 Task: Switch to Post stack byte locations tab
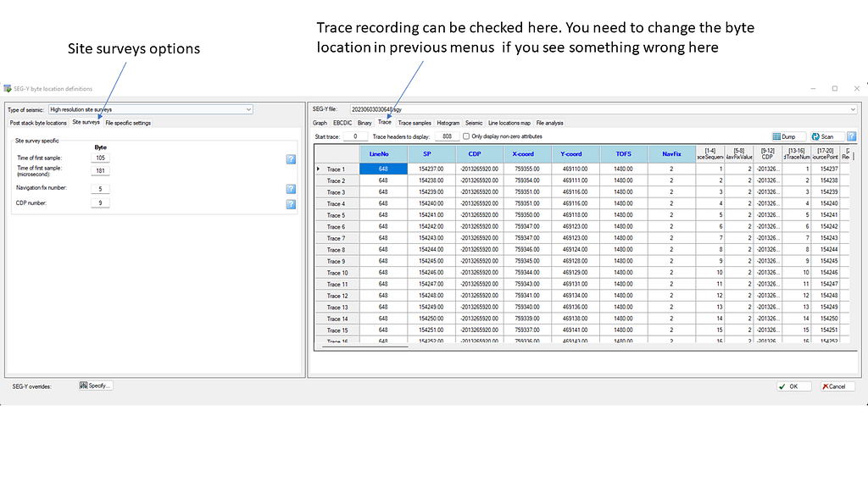tap(38, 123)
